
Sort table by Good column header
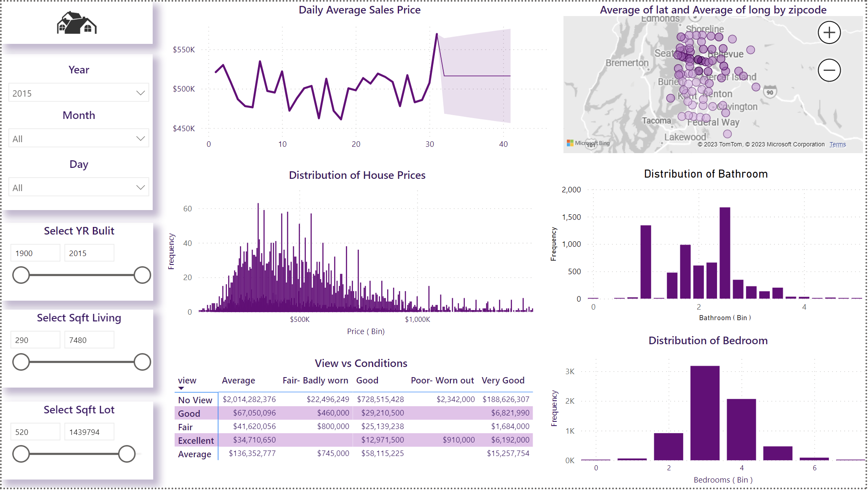pos(367,380)
